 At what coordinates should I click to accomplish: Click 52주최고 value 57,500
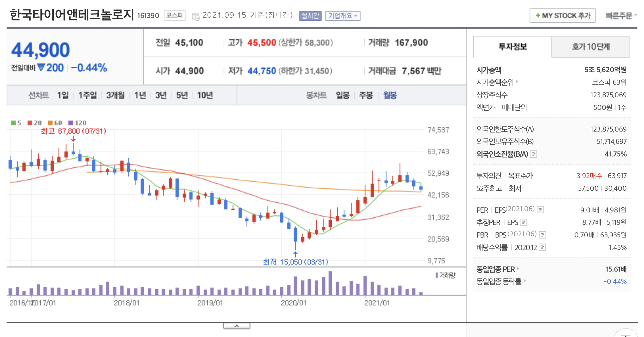(x=588, y=188)
